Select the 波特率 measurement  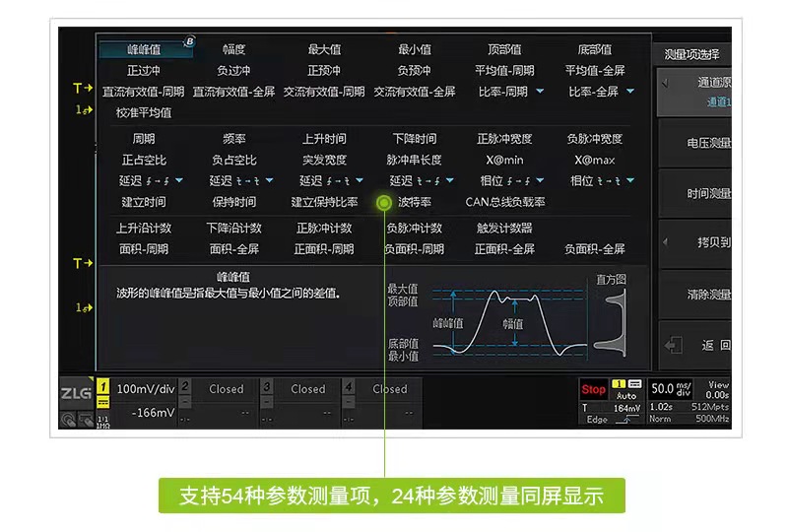(415, 202)
